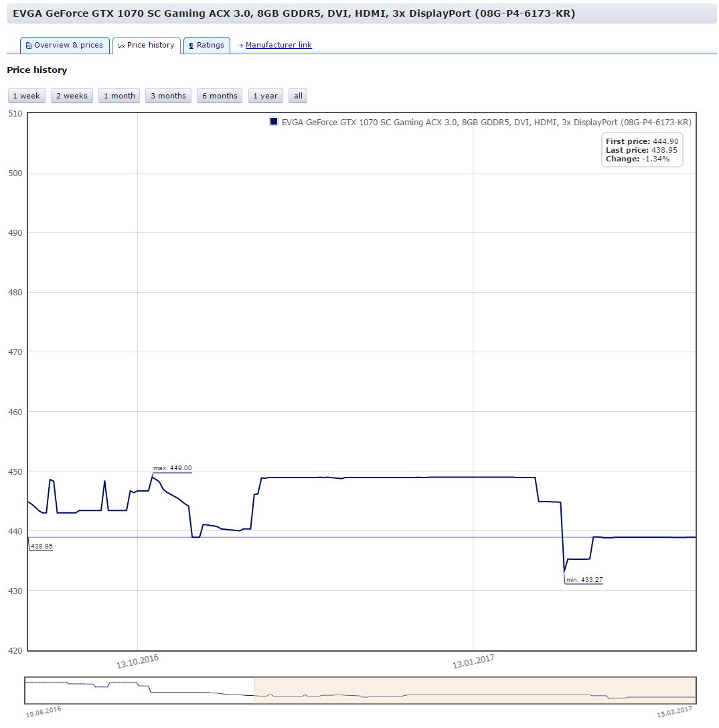The height and width of the screenshot is (728, 719).
Task: Click the Overview tab document icon
Action: (x=29, y=46)
